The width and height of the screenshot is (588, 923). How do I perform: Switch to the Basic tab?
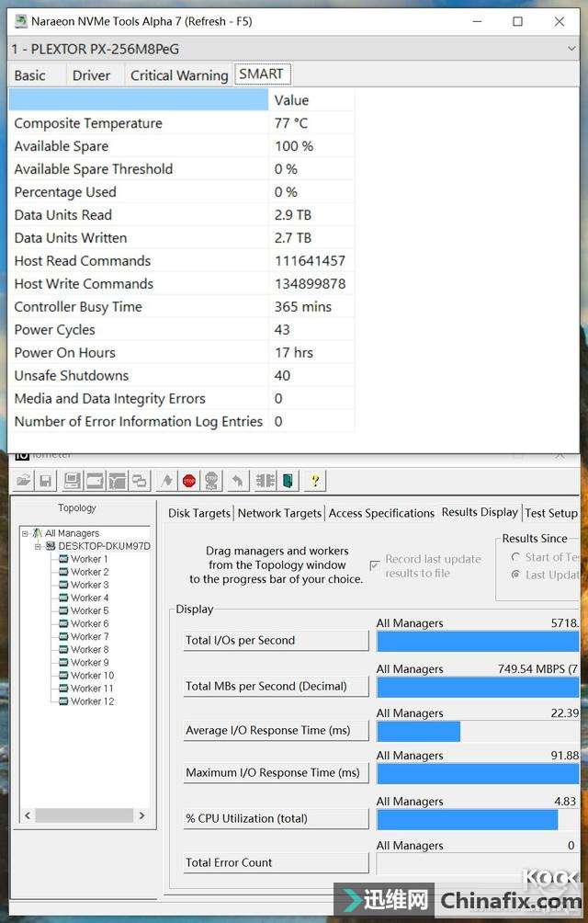tap(29, 75)
